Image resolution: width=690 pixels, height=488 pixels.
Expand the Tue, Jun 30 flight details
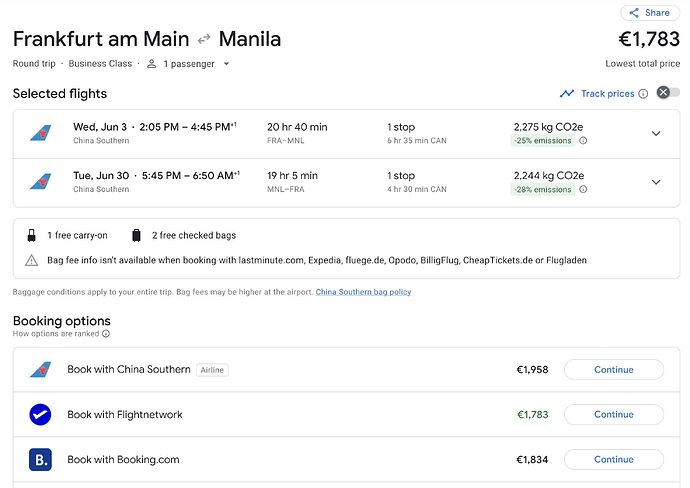pyautogui.click(x=656, y=182)
